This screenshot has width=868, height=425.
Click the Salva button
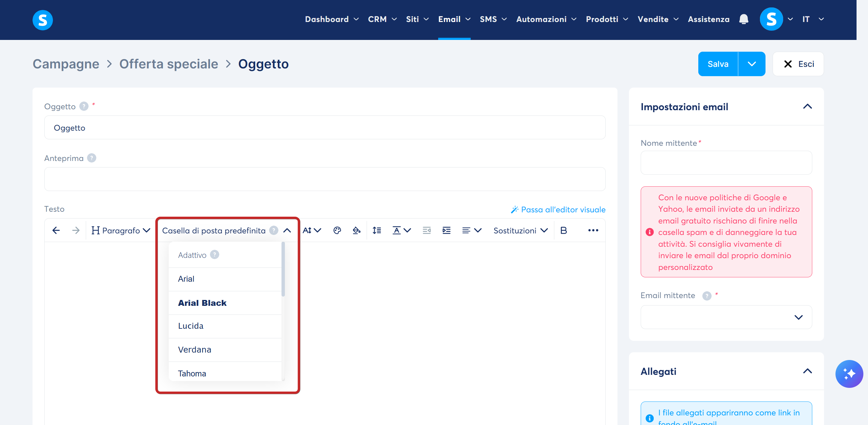click(x=718, y=64)
